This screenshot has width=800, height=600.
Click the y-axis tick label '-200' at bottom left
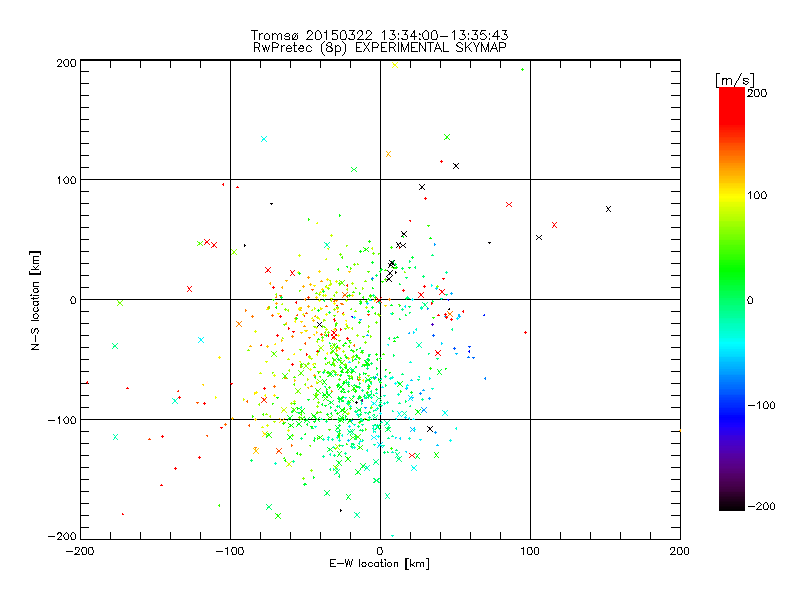[62, 536]
